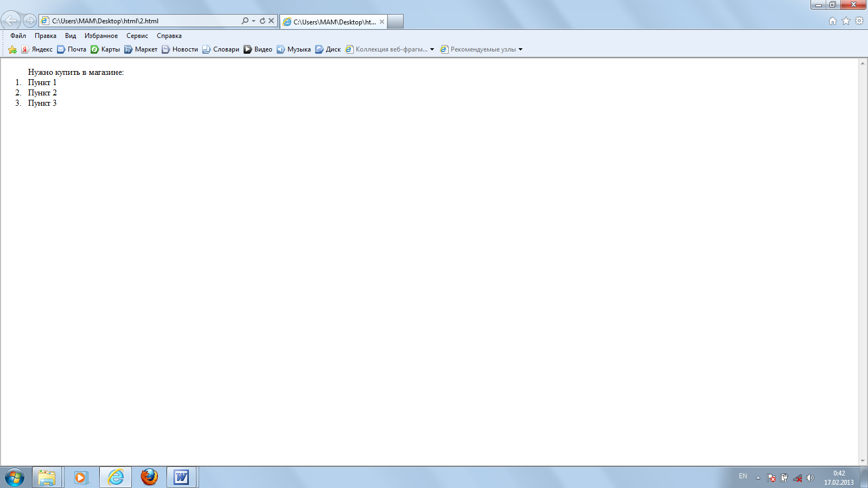Click the list item Пункт 1
Screen dimensions: 868x488
coord(42,82)
